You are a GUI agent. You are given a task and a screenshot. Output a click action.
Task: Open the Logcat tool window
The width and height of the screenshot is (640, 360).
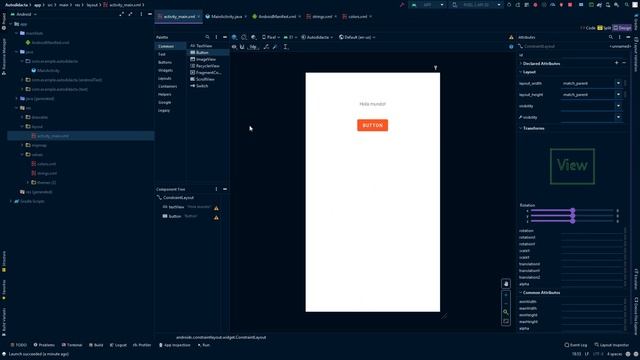[x=118, y=345]
